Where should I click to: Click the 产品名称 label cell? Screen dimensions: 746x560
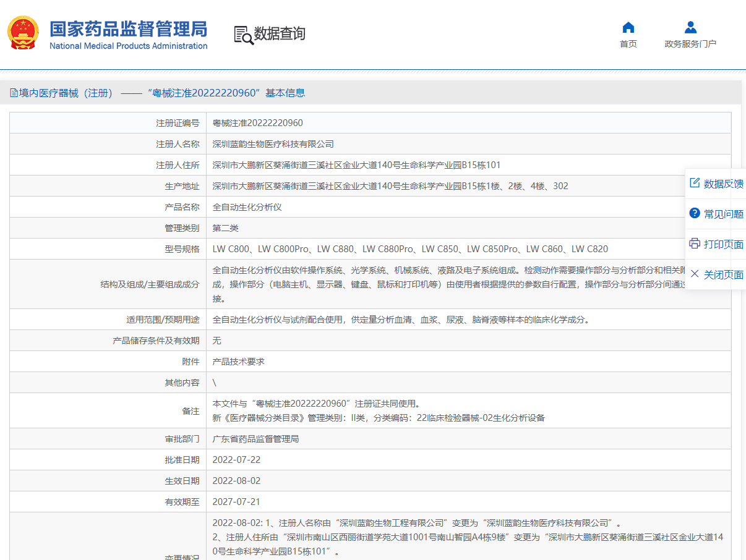click(108, 207)
